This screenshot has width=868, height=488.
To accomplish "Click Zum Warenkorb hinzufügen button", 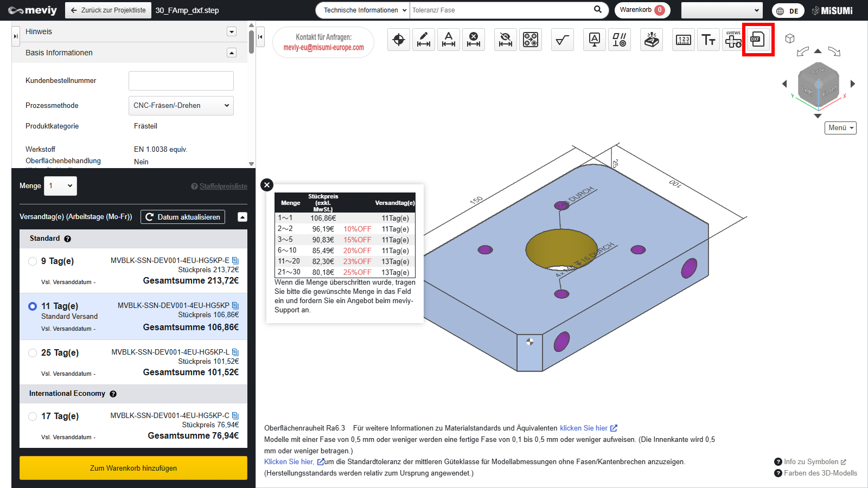I will pos(133,468).
